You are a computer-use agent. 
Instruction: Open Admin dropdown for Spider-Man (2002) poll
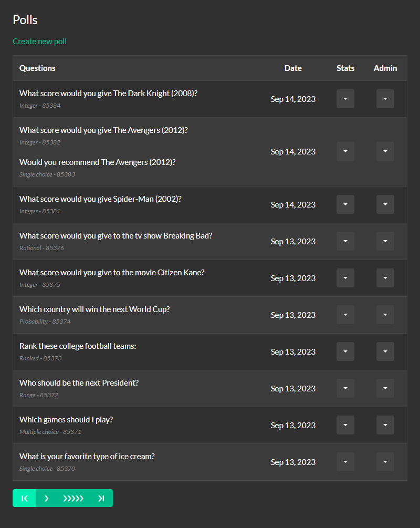coord(385,204)
